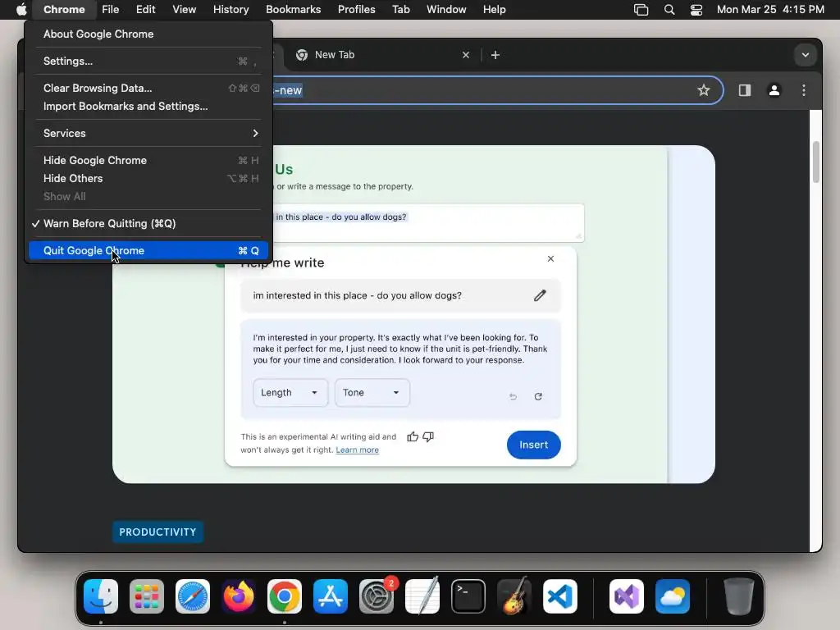The image size is (840, 630).
Task: Give thumbs up feedback
Action: click(x=413, y=436)
